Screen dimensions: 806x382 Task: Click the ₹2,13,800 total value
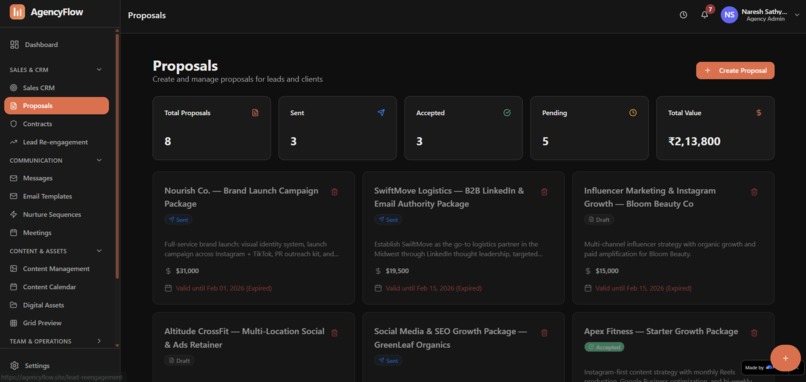694,141
